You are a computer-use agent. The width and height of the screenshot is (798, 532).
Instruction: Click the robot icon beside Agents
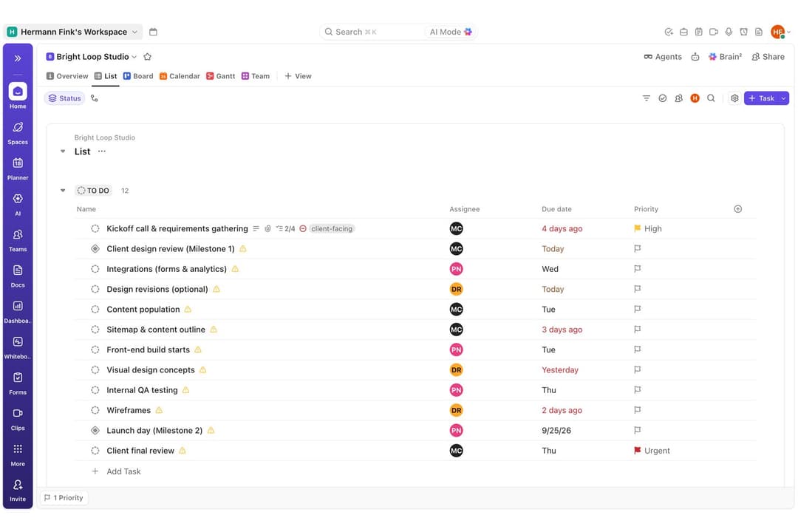click(x=695, y=56)
